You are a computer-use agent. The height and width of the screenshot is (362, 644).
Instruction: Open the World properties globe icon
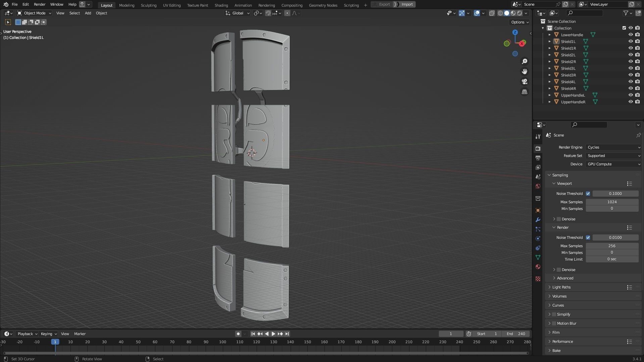tap(538, 186)
